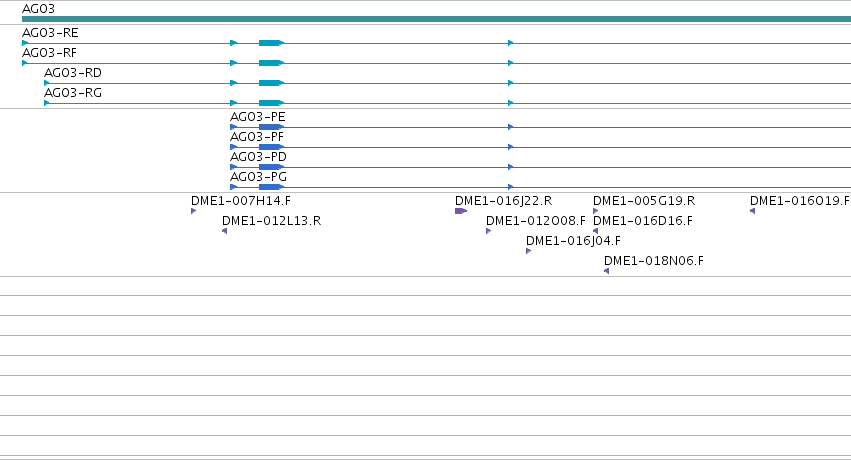Select clone label DME1-005G19.R

[x=644, y=201]
